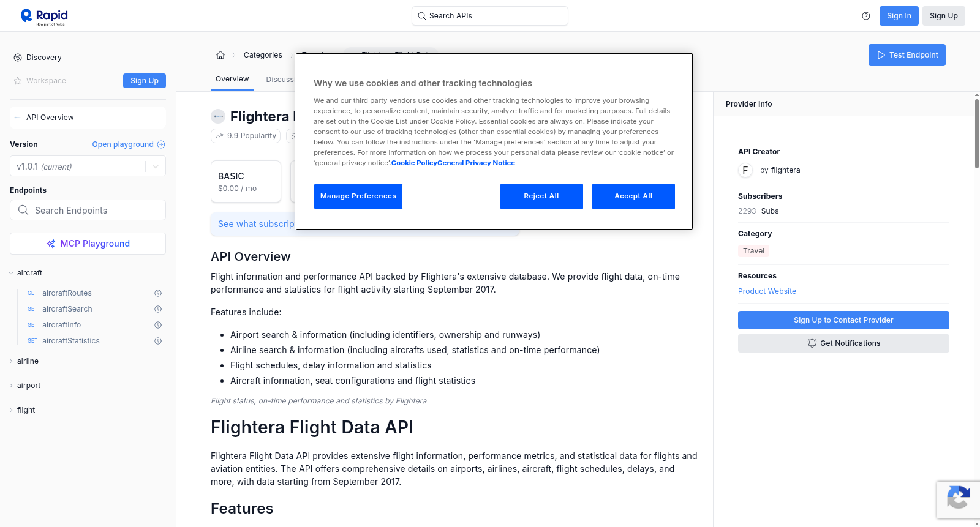
Task: Show info for aircraftSearch endpoint
Action: click(x=158, y=309)
